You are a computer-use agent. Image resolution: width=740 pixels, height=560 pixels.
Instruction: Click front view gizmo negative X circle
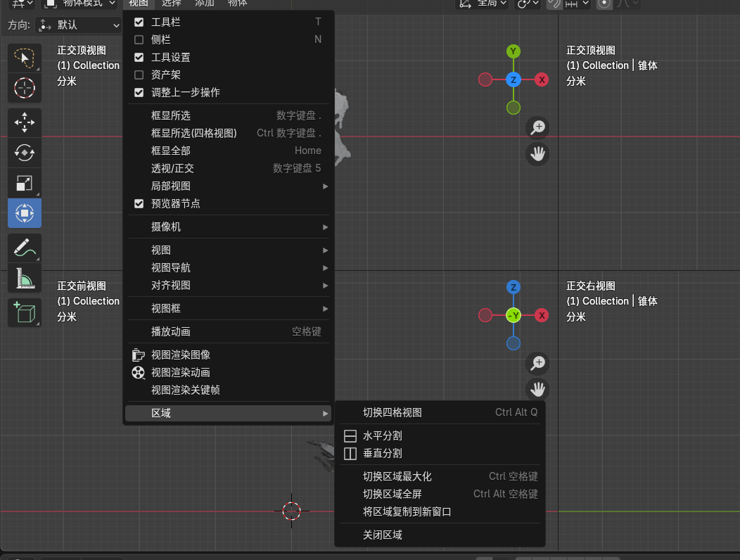click(x=485, y=315)
